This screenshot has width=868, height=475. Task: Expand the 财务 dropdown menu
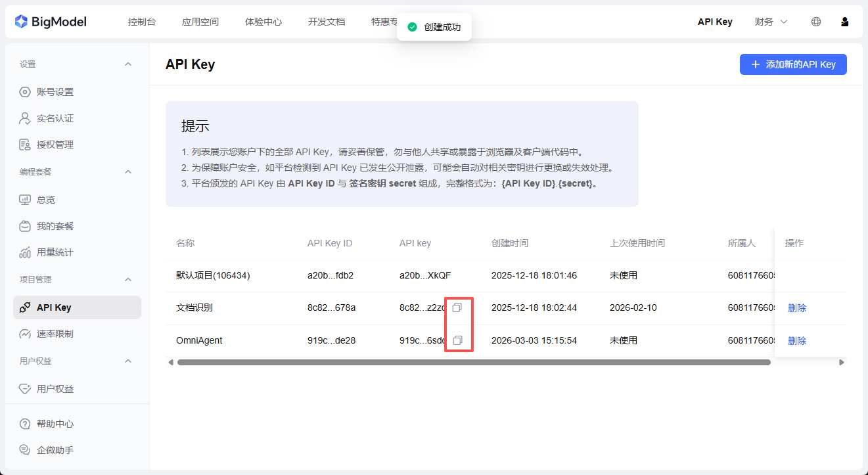click(771, 22)
